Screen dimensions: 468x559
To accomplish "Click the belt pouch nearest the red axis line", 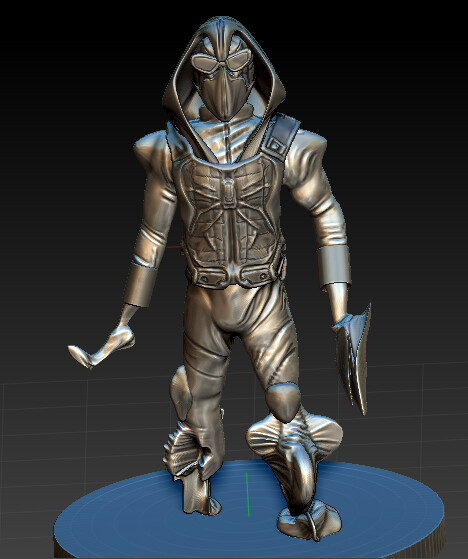I will click(x=206, y=276).
